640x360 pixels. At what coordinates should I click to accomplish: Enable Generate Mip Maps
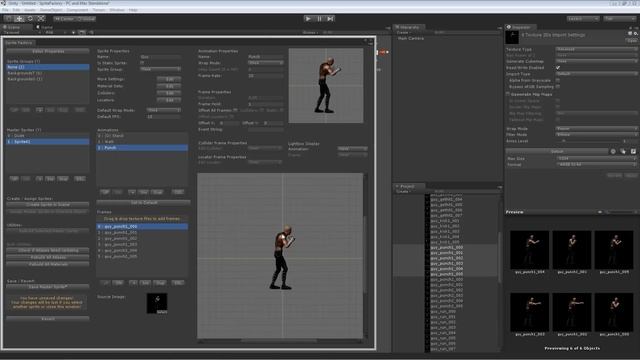[x=508, y=94]
